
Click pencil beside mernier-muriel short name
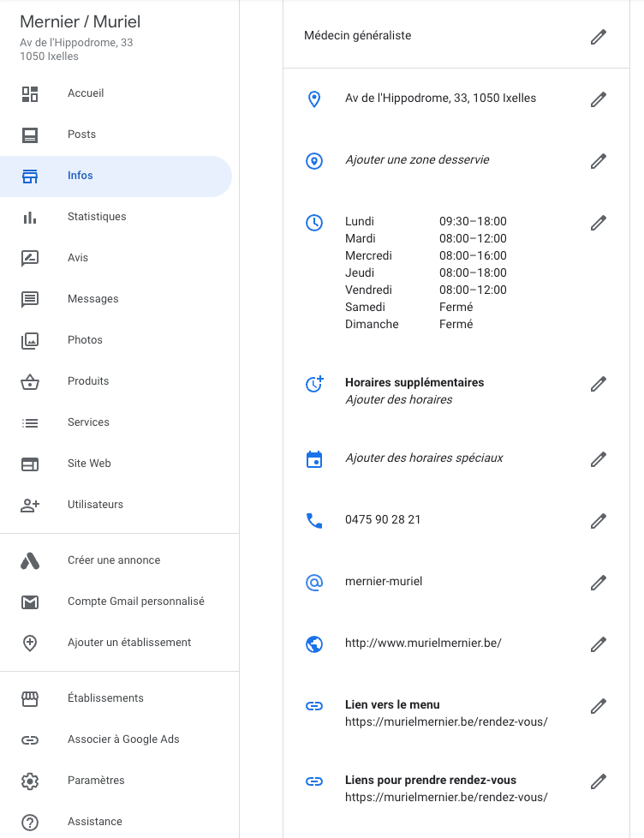pyautogui.click(x=599, y=583)
